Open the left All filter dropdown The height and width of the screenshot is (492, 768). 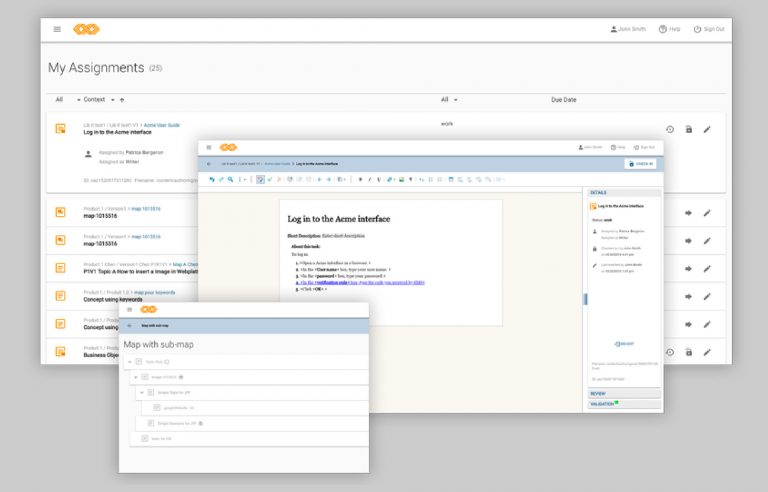point(68,99)
